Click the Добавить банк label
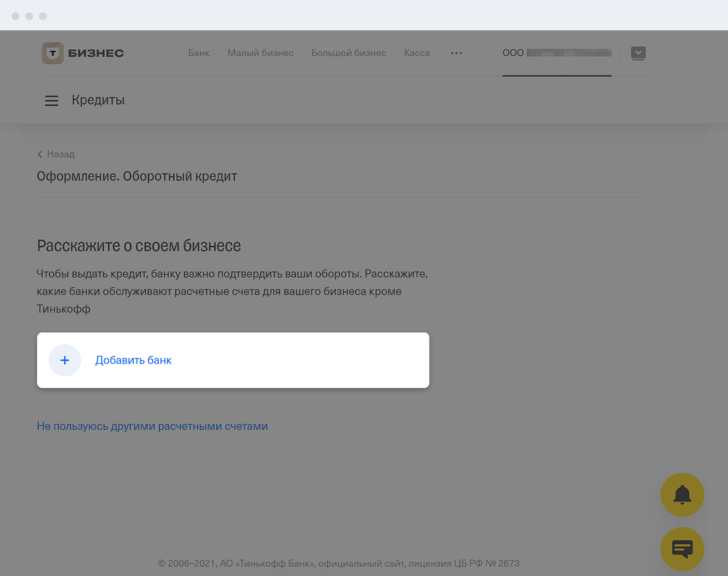 pyautogui.click(x=133, y=360)
